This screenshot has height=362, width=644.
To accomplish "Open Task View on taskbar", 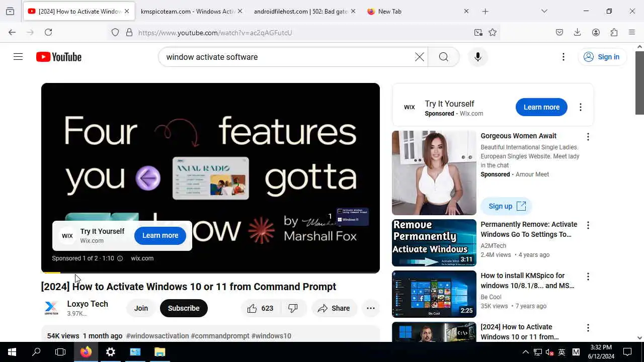I will [60, 352].
